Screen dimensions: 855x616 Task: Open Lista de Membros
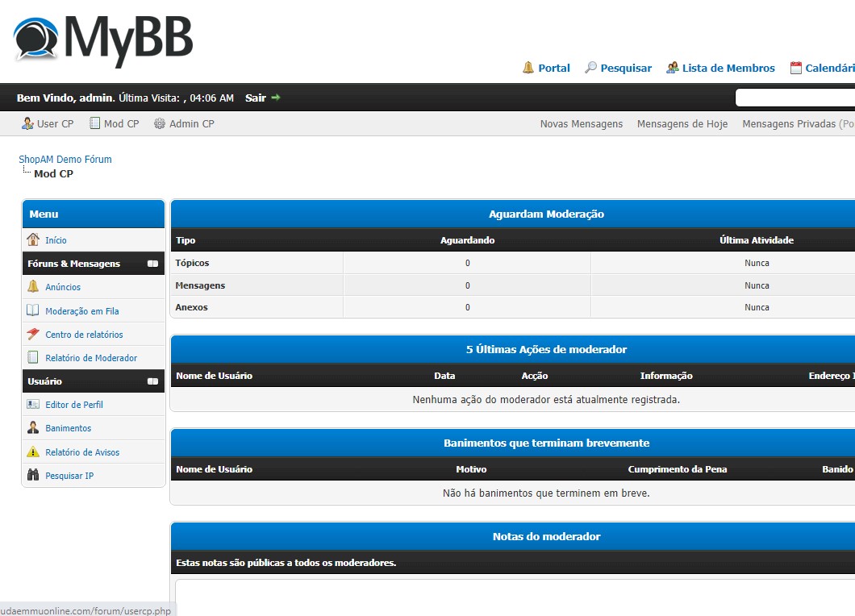pyautogui.click(x=728, y=69)
